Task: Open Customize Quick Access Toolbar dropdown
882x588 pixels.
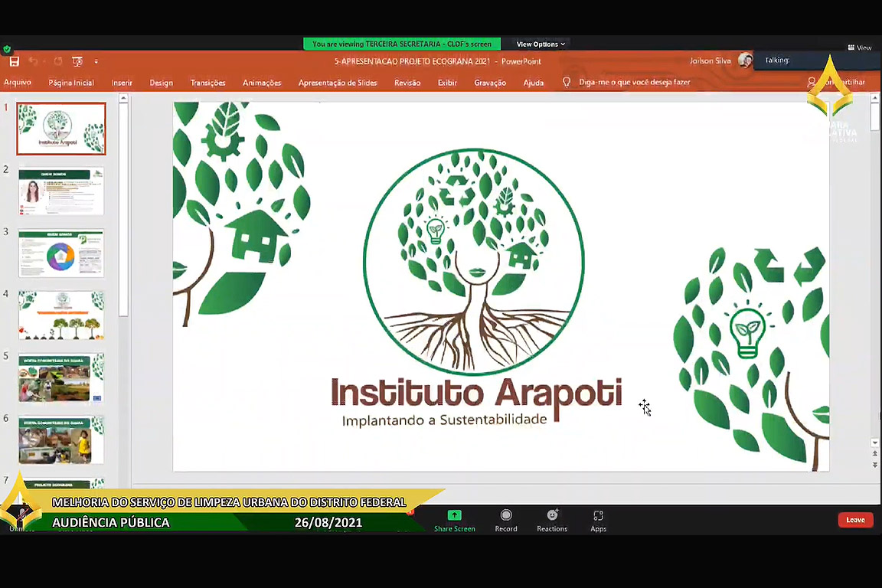Action: point(96,62)
